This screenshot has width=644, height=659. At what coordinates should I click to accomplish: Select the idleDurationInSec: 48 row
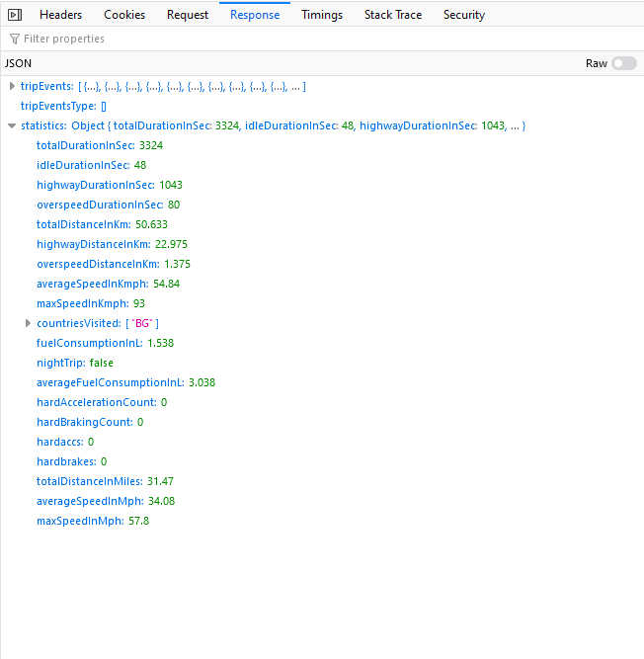click(x=322, y=165)
